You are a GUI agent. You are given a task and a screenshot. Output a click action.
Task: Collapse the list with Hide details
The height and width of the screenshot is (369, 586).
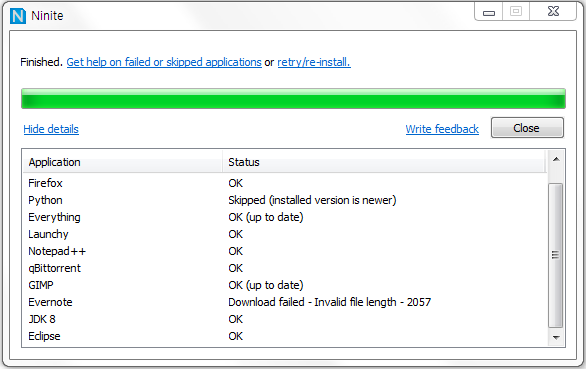pos(51,129)
